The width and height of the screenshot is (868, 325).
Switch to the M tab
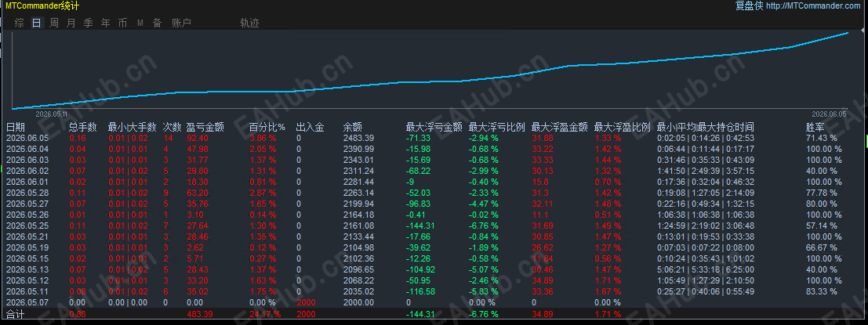[140, 23]
